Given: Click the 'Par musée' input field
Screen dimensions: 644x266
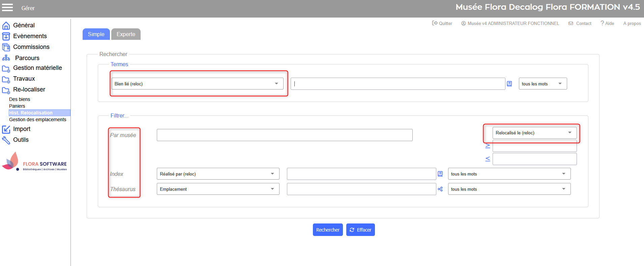Looking at the screenshot, I should pyautogui.click(x=284, y=135).
